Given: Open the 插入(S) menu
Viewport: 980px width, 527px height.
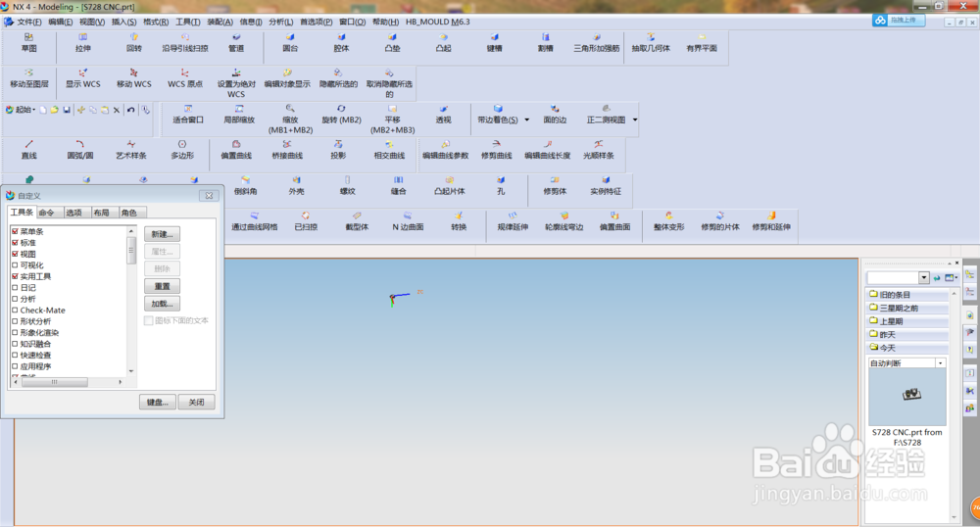Looking at the screenshot, I should point(123,22).
